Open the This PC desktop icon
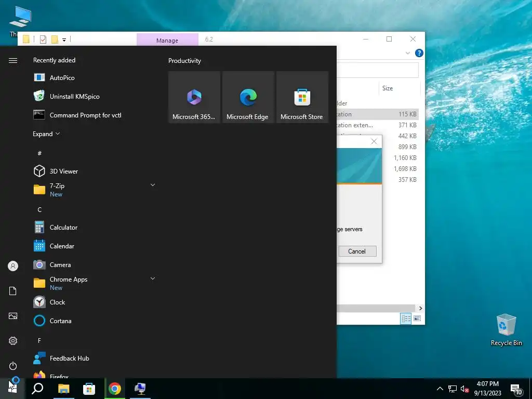 pyautogui.click(x=20, y=21)
